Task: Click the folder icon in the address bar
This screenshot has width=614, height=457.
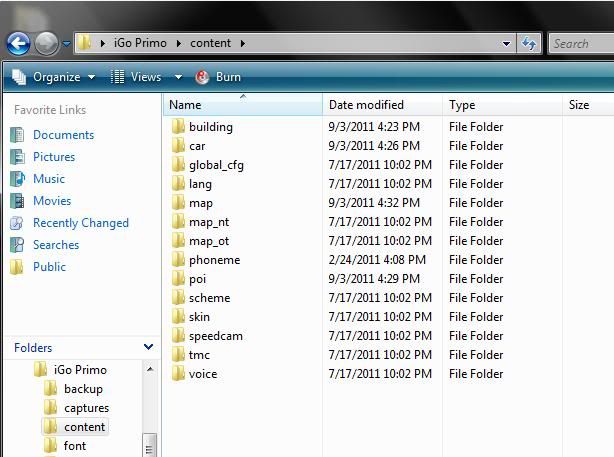Action: [84, 43]
